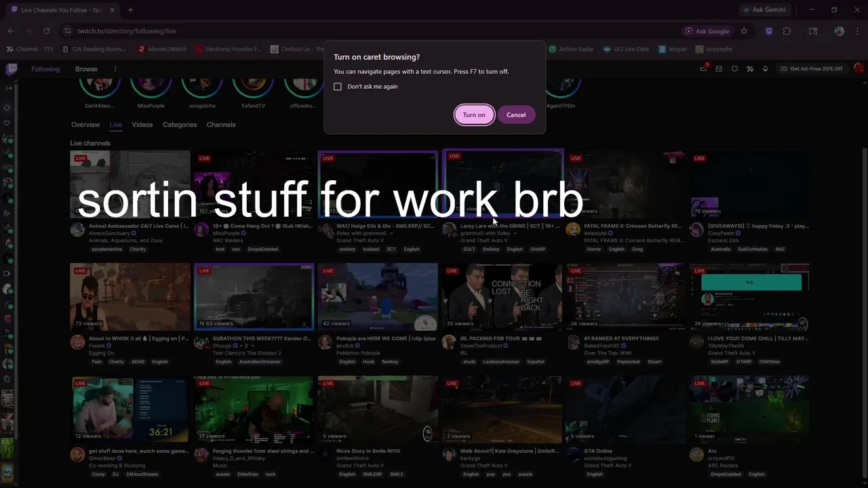Open the Get Bits icon in Twitch top bar
The image size is (868, 488).
pyautogui.click(x=766, y=68)
